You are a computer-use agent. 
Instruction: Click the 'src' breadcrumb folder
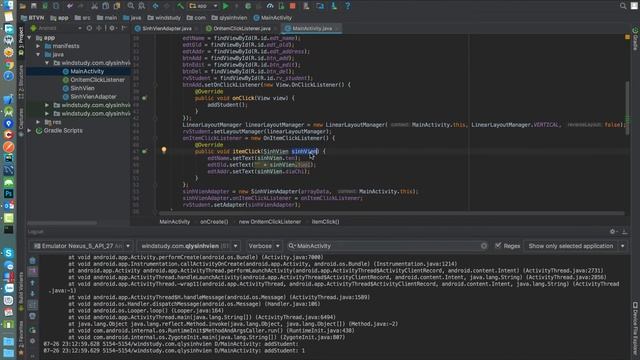click(83, 18)
